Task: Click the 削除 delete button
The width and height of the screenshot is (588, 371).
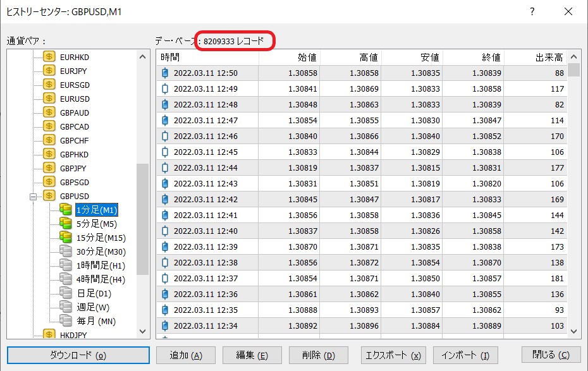Action: 319,355
